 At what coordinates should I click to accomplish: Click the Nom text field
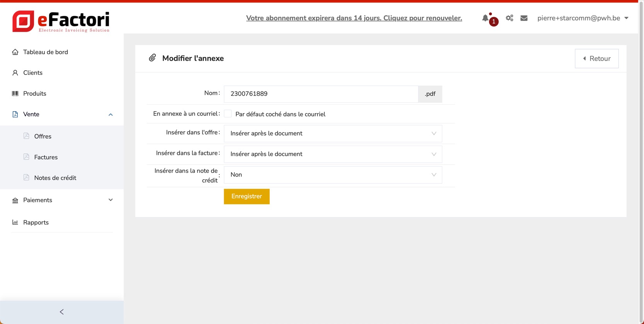[x=321, y=94]
